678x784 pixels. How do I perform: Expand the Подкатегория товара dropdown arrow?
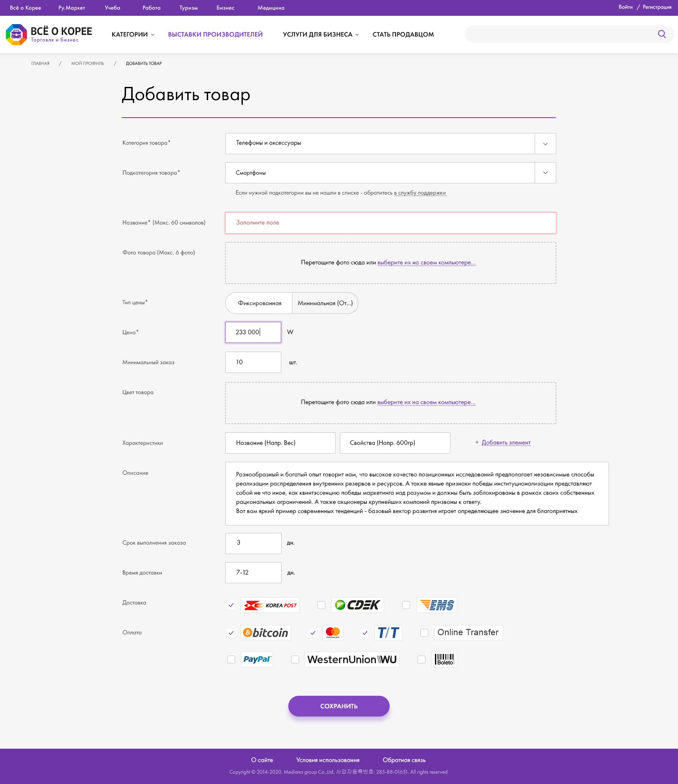[545, 173]
